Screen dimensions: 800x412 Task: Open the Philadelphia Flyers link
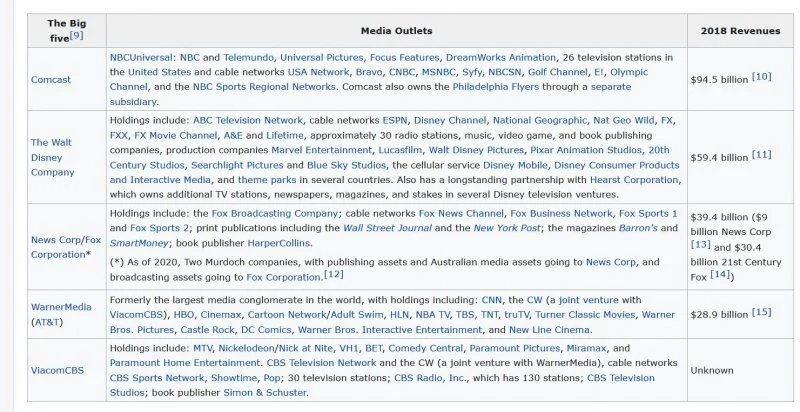(x=495, y=87)
